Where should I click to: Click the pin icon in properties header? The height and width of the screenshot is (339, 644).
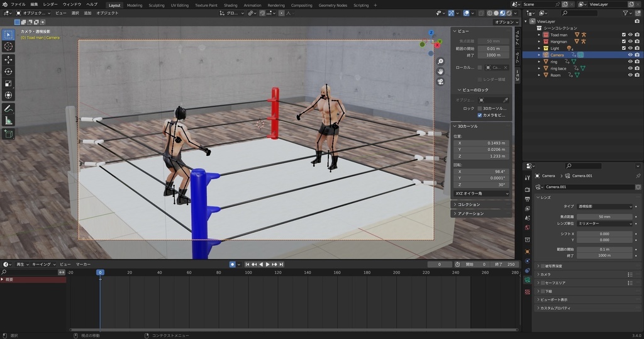pos(638,176)
